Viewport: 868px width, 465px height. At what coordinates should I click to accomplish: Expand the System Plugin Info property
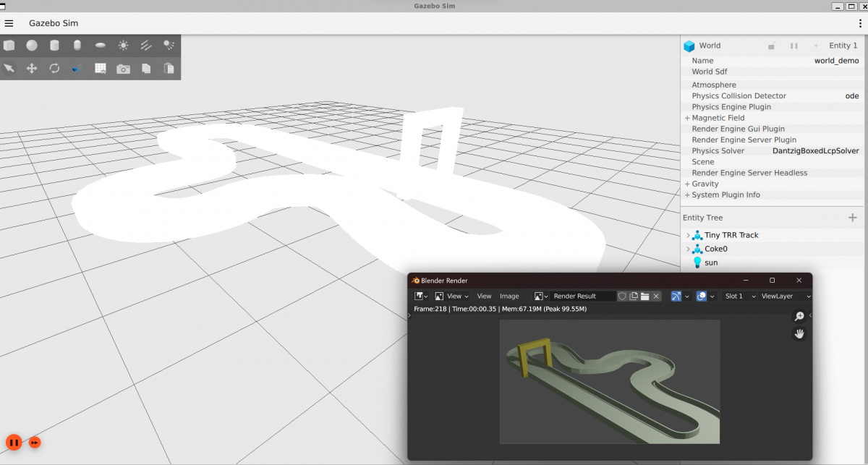[x=687, y=195]
